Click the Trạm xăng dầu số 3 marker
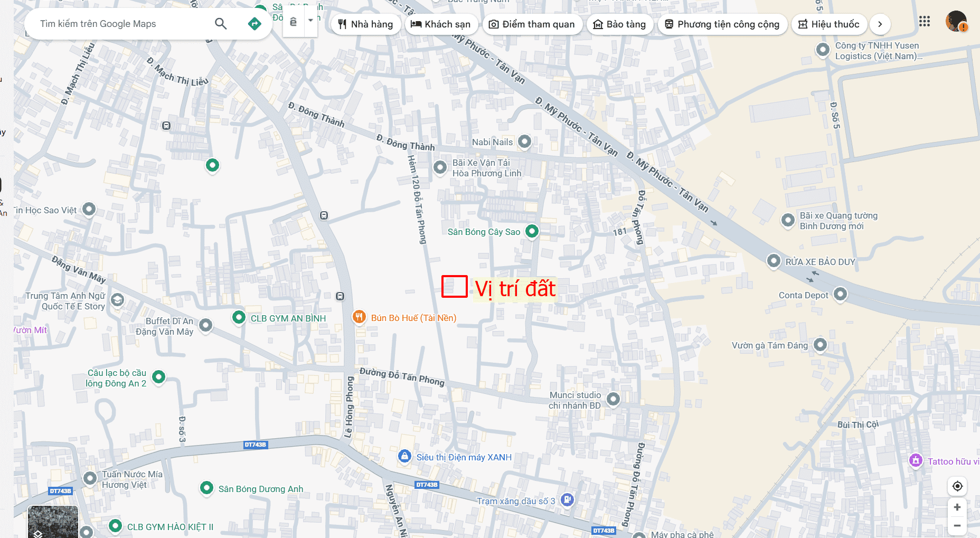Image resolution: width=980 pixels, height=538 pixels. (567, 499)
